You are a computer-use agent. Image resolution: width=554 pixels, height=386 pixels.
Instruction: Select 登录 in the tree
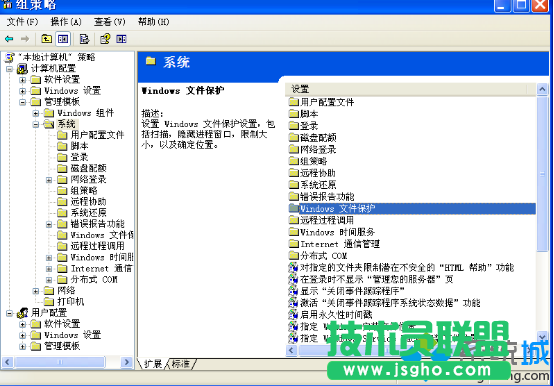point(79,157)
